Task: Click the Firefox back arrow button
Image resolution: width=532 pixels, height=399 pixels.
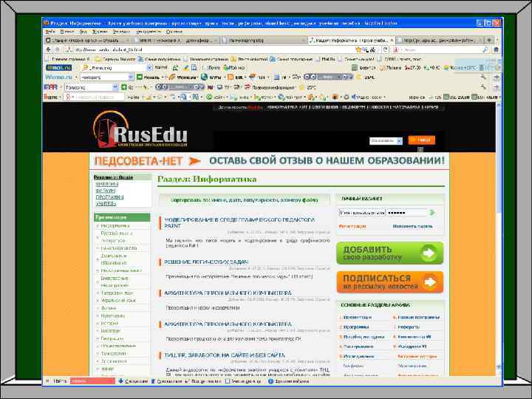Action: pyautogui.click(x=49, y=50)
